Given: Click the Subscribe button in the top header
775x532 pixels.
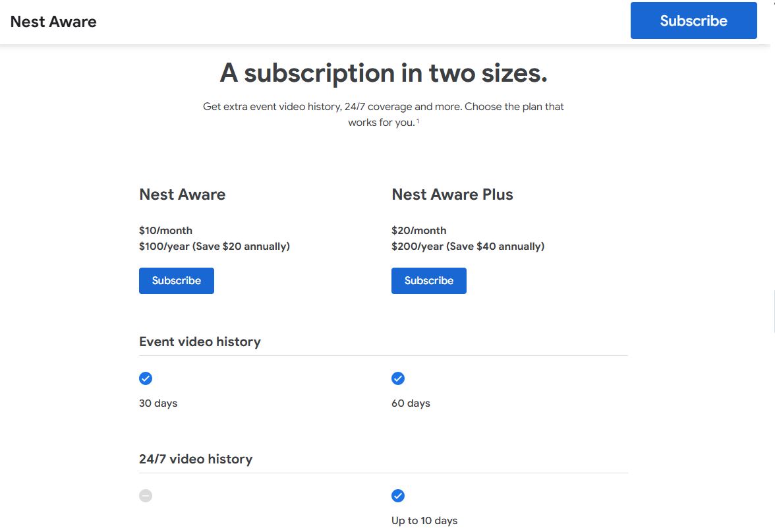Looking at the screenshot, I should (693, 20).
